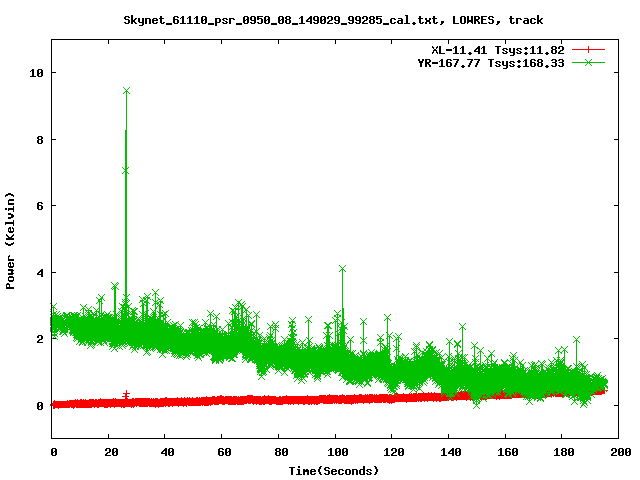The image size is (640, 480).
Task: Click the Time(Seconds) x-axis label
Action: [x=334, y=470]
